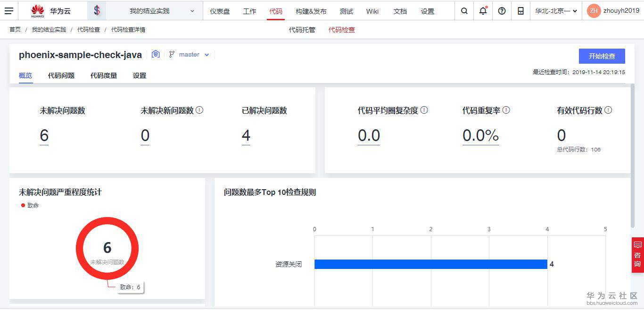Image resolution: width=644 pixels, height=310 pixels.
Task: Open the 测试 menu
Action: 346,11
